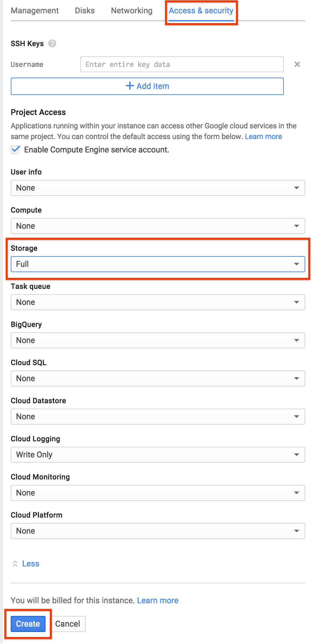Click the blue Create button
This screenshot has width=320, height=644.
click(x=28, y=624)
